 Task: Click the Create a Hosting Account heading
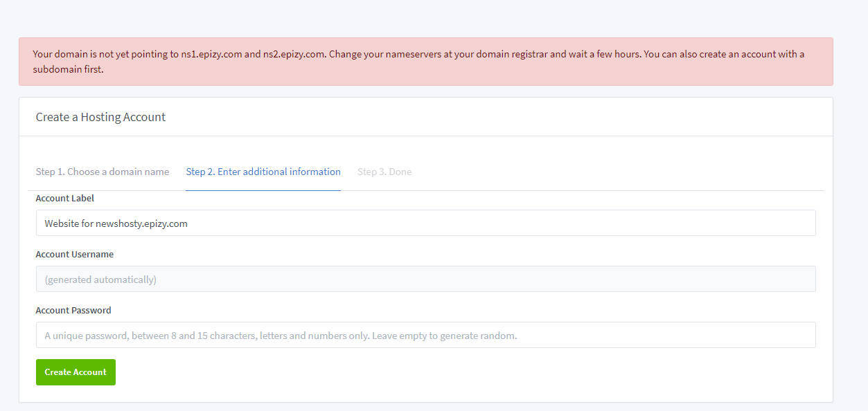pyautogui.click(x=101, y=118)
